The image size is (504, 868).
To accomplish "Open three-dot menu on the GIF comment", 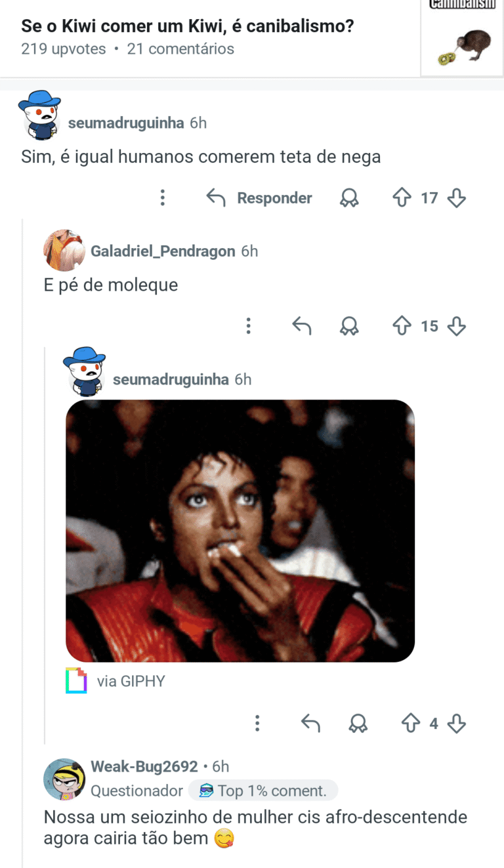I will pos(257,723).
